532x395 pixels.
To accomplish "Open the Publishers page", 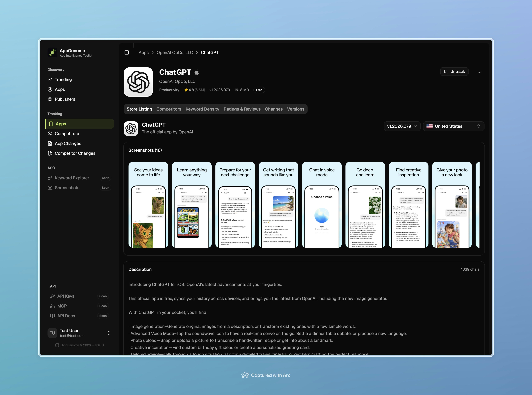I will 79,99.
